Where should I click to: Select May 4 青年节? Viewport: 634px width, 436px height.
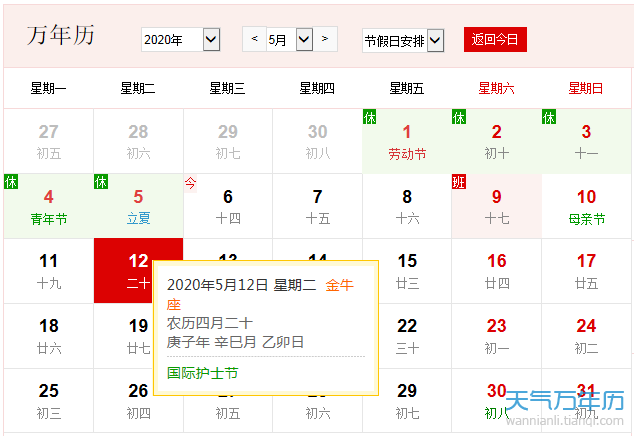pos(49,206)
